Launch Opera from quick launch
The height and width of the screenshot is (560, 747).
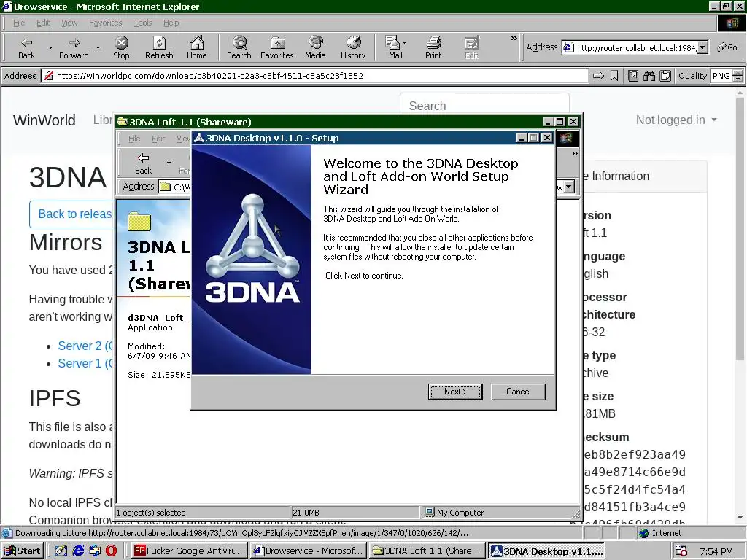click(111, 551)
